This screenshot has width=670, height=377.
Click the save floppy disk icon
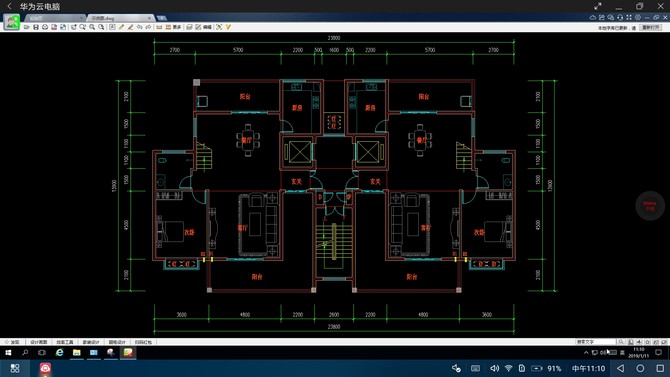click(36, 27)
